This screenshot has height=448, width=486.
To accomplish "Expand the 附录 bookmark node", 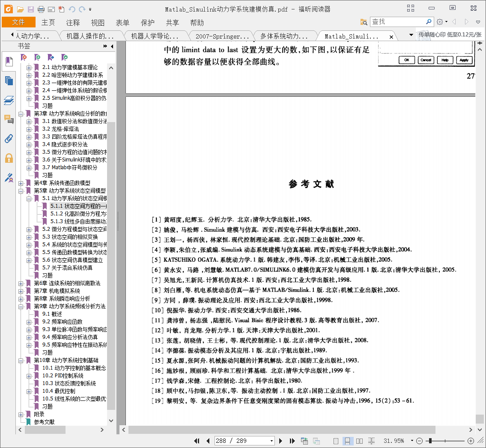I will [x=21, y=415].
